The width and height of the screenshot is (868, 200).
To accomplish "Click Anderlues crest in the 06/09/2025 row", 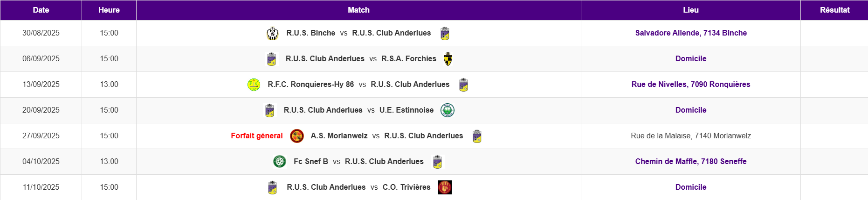I will pos(271,59).
